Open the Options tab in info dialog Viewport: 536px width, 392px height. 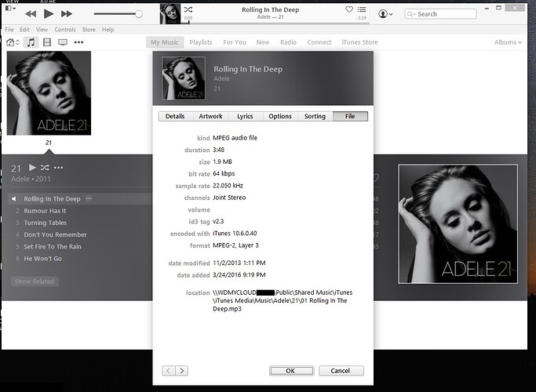(280, 117)
